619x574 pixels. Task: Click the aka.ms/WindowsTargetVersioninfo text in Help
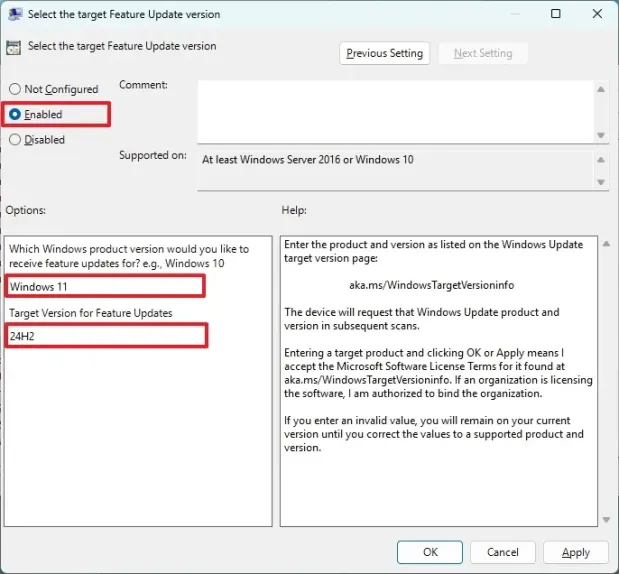point(431,285)
